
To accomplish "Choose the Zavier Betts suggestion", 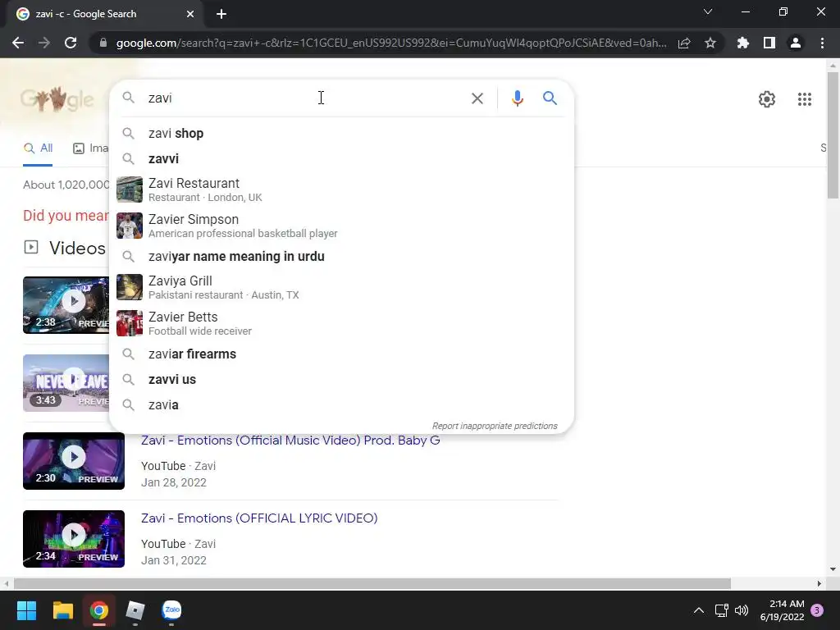I will tap(341, 323).
